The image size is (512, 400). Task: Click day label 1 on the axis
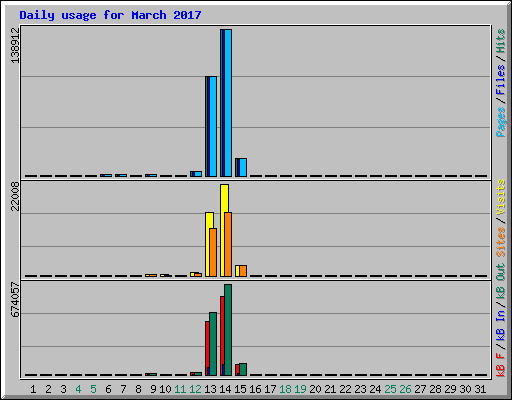[x=33, y=389]
